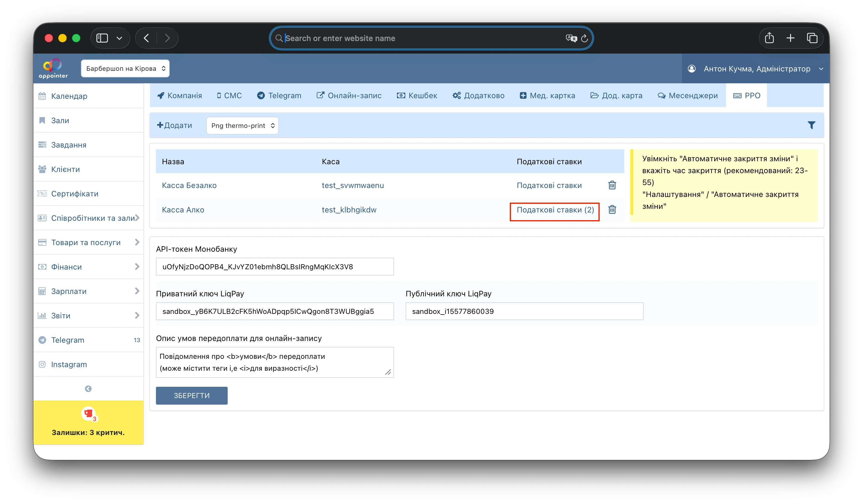Open test_svwmwaenu cash register link

click(353, 185)
